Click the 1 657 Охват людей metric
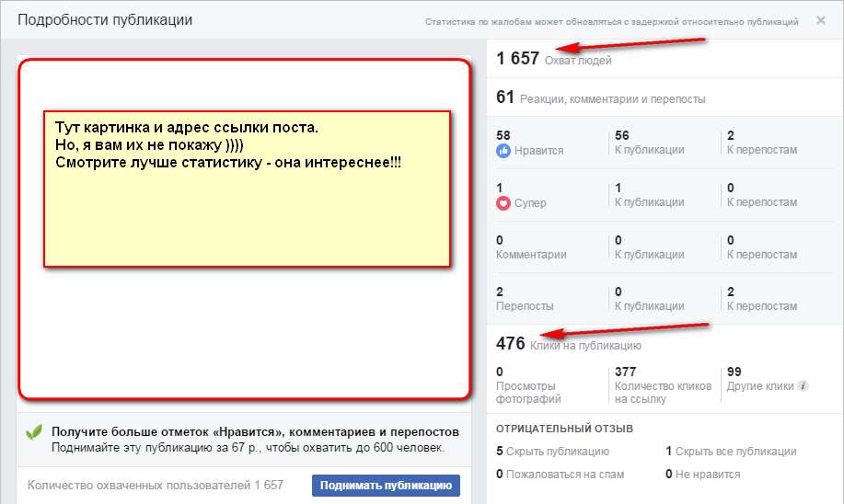 [553, 60]
